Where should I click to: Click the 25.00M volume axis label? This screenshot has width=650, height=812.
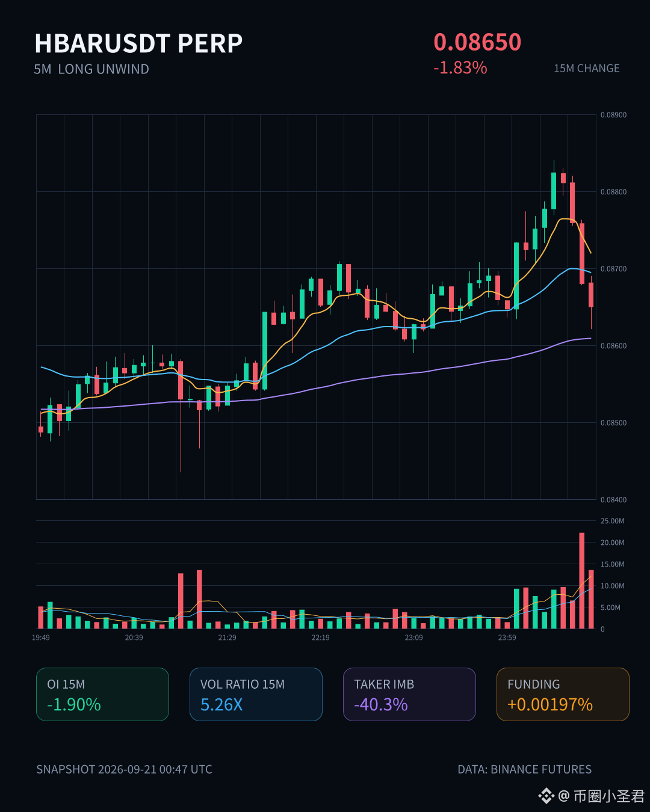pyautogui.click(x=613, y=521)
